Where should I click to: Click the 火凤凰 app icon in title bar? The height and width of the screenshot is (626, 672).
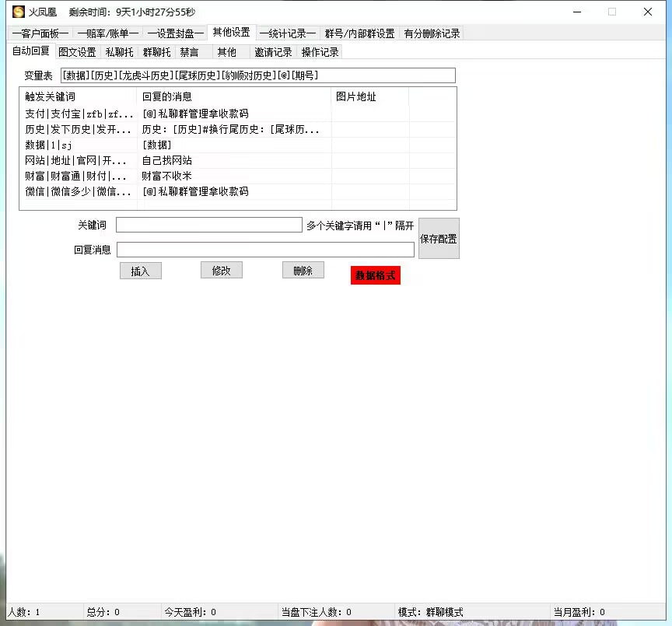pyautogui.click(x=19, y=12)
